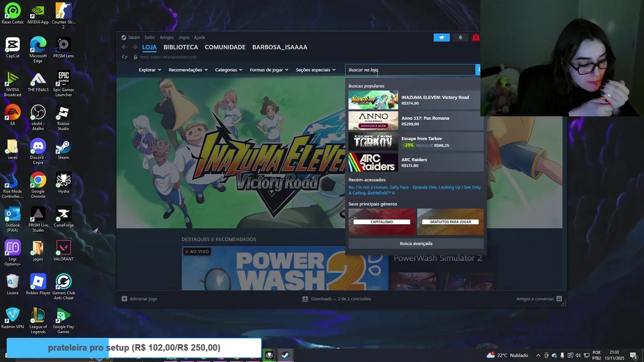Select Escape from Tarkov search result
Screen dimensions: 644x362
coord(416,142)
